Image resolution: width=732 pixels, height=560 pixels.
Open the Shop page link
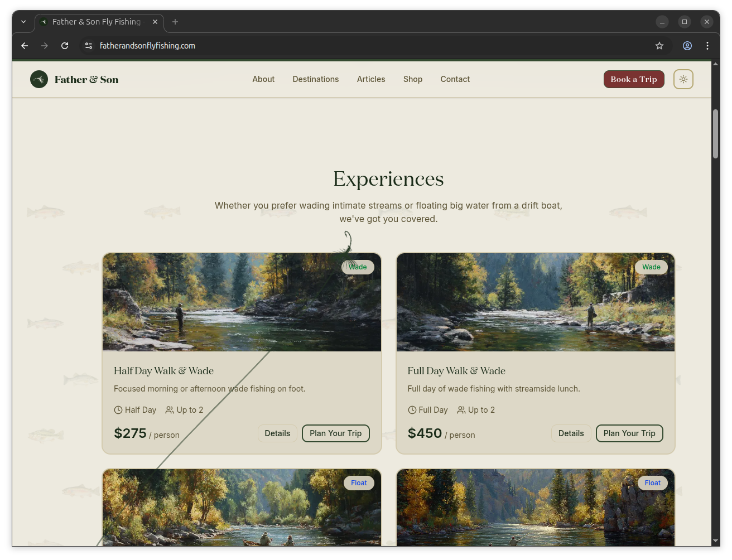click(x=413, y=79)
